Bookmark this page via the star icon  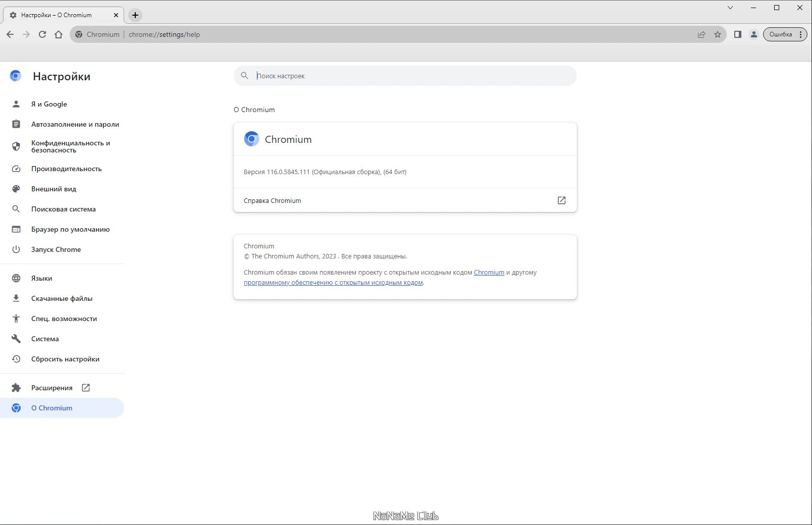717,34
